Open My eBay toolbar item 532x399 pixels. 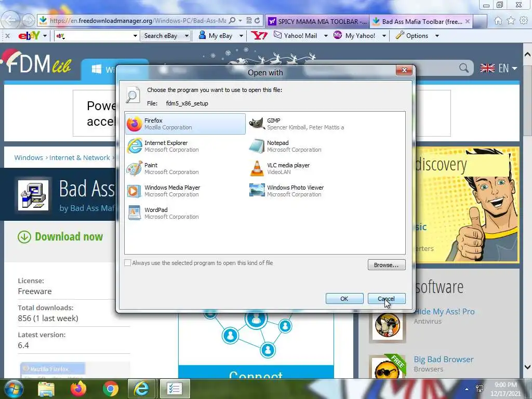216,36
